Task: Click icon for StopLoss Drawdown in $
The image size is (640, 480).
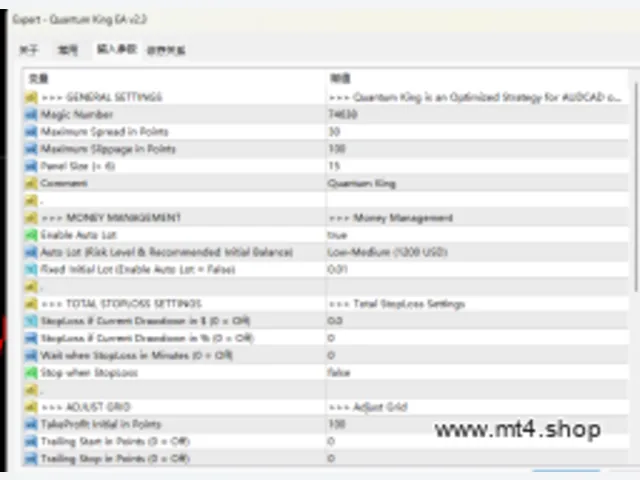Action: tap(31, 321)
